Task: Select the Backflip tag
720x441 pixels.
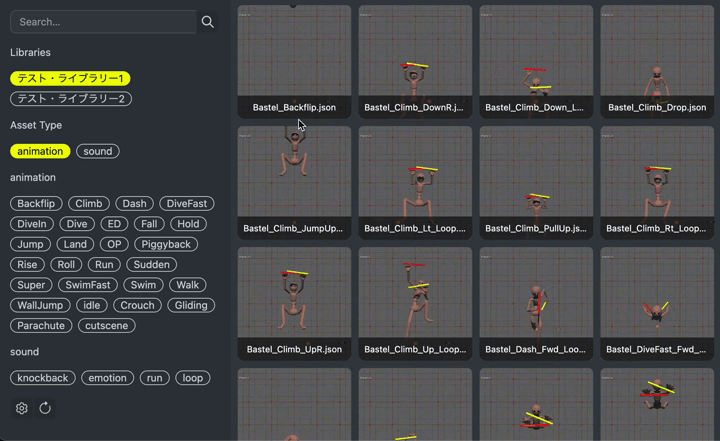Action: [36, 204]
